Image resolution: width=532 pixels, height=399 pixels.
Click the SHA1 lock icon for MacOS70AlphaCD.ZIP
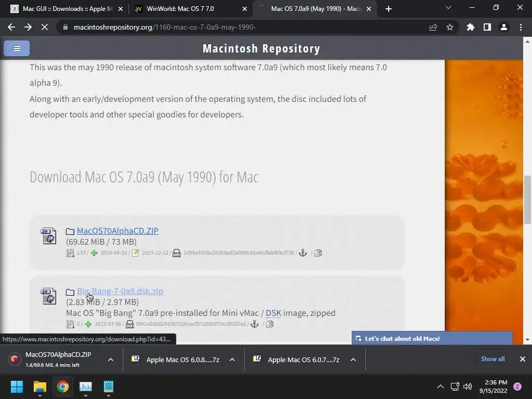[x=177, y=253]
